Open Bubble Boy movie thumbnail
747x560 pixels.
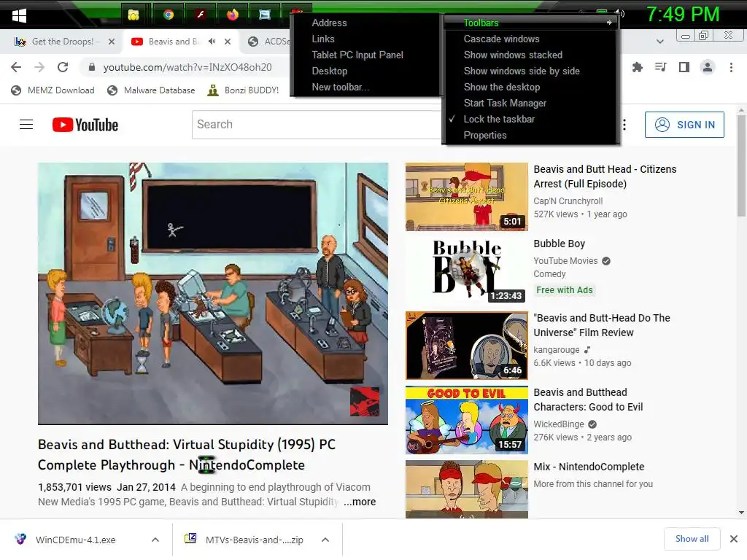tap(466, 271)
